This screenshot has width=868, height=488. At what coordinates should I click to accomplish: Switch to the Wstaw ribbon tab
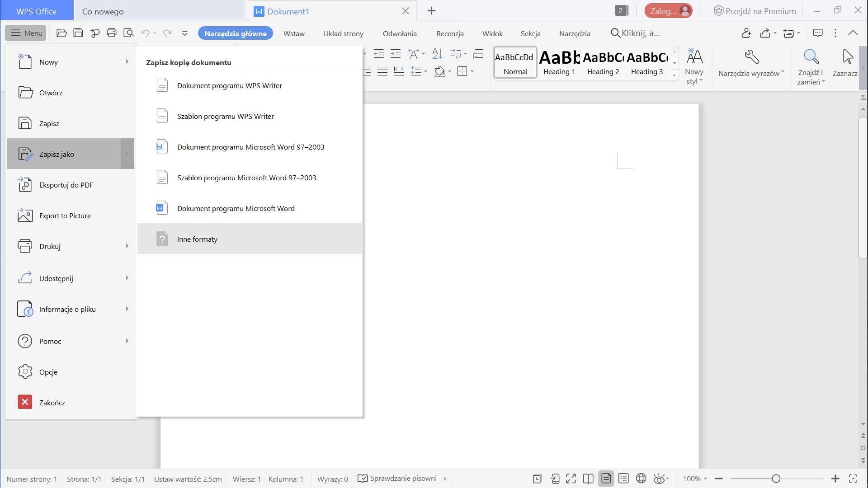[x=294, y=33]
